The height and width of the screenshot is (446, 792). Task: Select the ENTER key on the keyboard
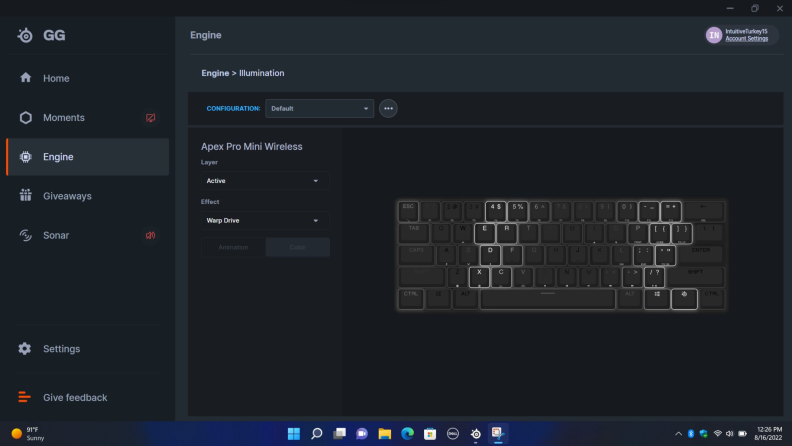[x=701, y=255]
